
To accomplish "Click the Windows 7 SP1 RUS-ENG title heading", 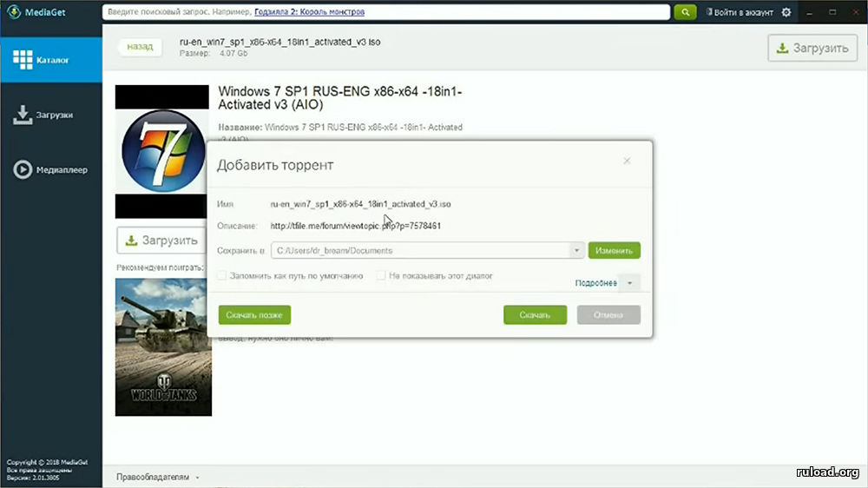I will click(340, 98).
